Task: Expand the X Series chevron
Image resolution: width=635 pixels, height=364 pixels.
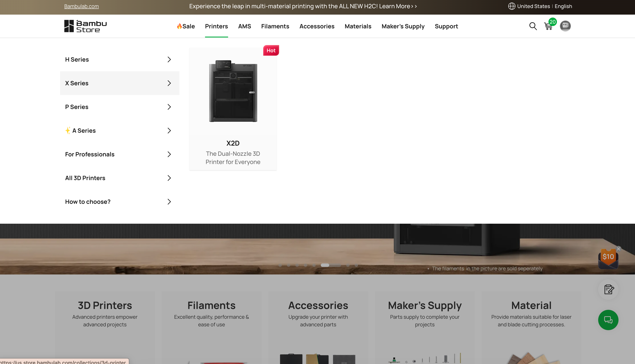Action: [x=169, y=83]
